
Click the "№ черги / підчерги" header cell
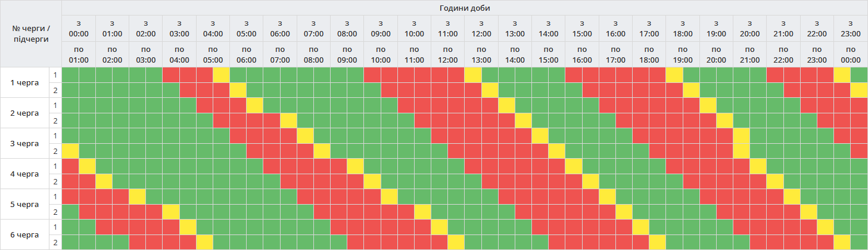click(31, 33)
